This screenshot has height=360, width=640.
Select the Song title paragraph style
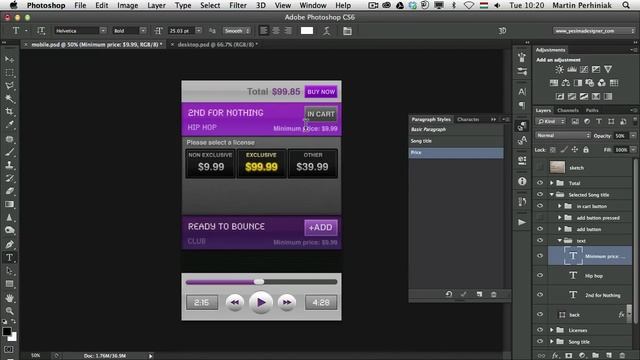(x=456, y=141)
